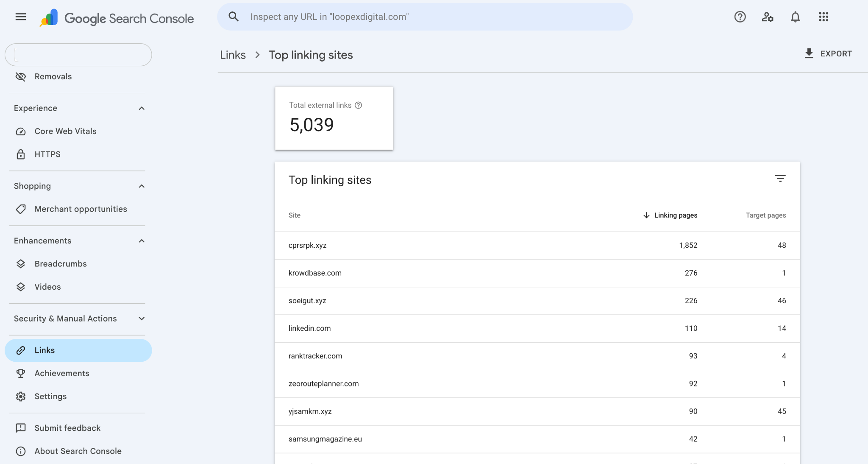Open the linkedin.com row

point(537,328)
